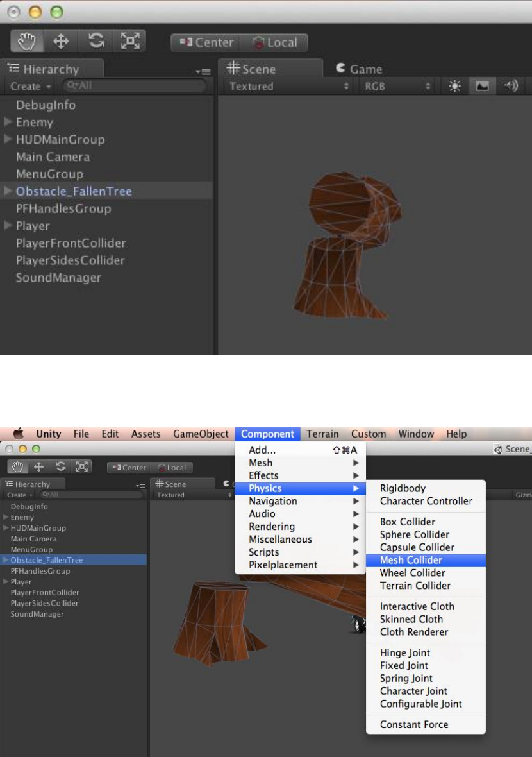Viewport: 532px width, 757px height.
Task: Expand the Enemy arrow in lower Hierarchy
Action: coord(5,517)
